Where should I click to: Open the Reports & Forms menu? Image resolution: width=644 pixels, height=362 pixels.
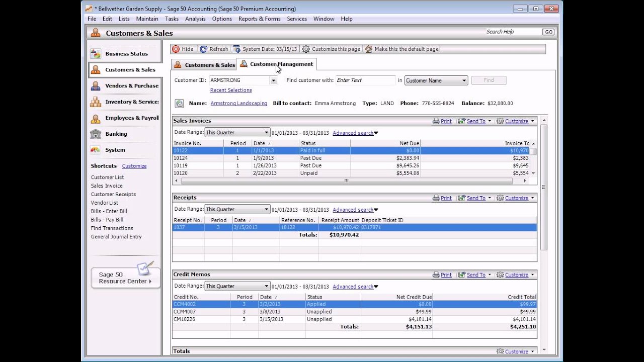point(259,19)
